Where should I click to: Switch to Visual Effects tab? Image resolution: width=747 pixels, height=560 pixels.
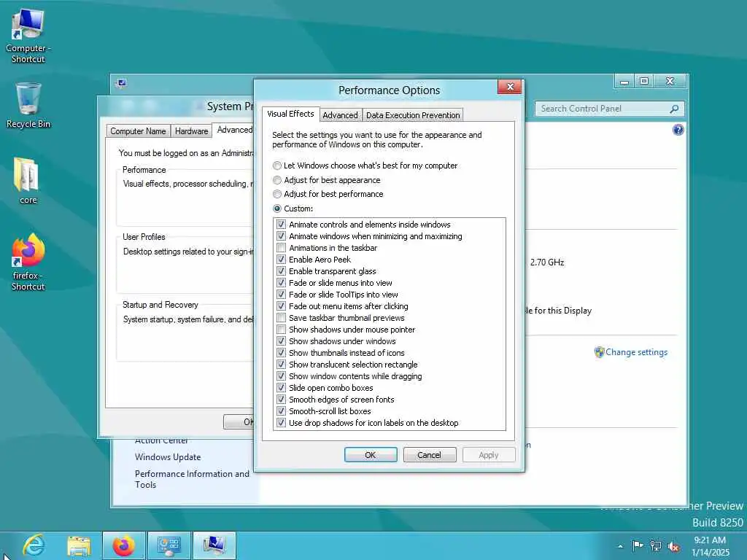290,114
